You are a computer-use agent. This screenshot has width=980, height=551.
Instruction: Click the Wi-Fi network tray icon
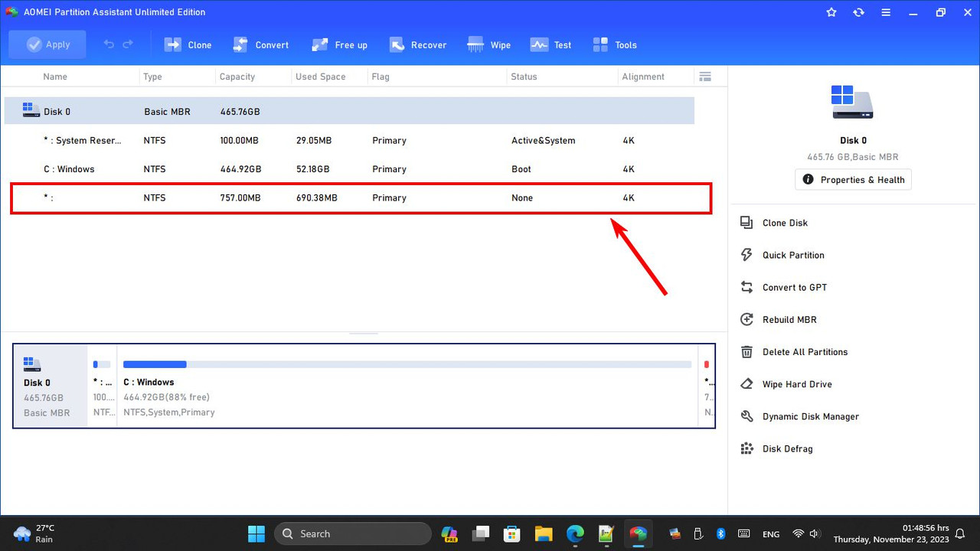coord(798,533)
